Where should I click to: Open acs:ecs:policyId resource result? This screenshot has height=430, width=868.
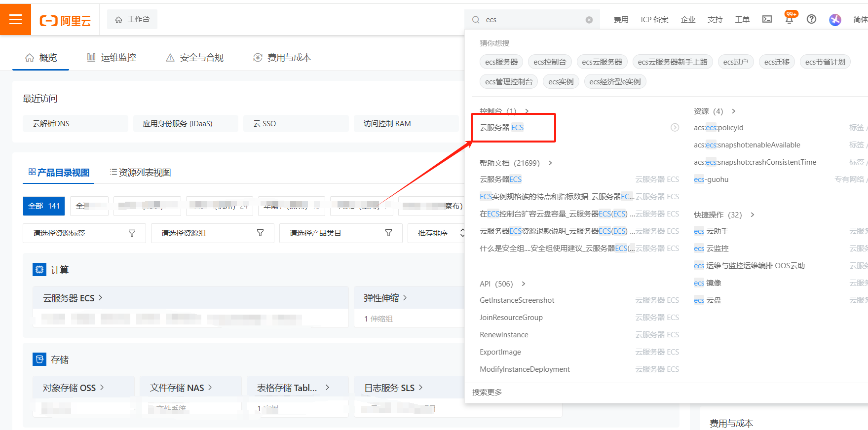tap(718, 128)
